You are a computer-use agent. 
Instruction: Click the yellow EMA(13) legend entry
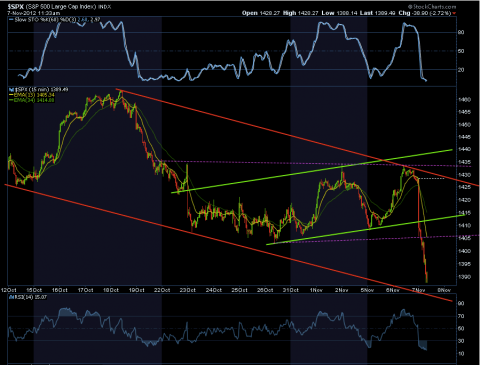click(32, 95)
